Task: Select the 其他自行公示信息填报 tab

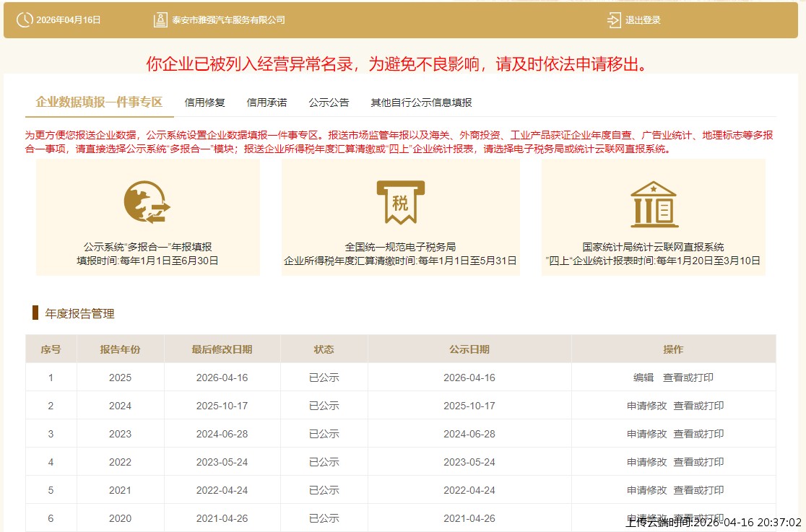Action: (x=420, y=102)
